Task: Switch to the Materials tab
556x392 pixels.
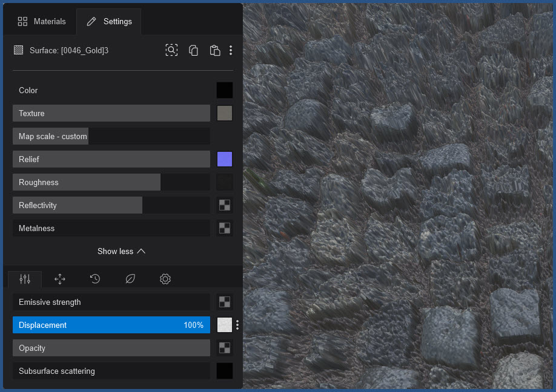Action: [42, 21]
